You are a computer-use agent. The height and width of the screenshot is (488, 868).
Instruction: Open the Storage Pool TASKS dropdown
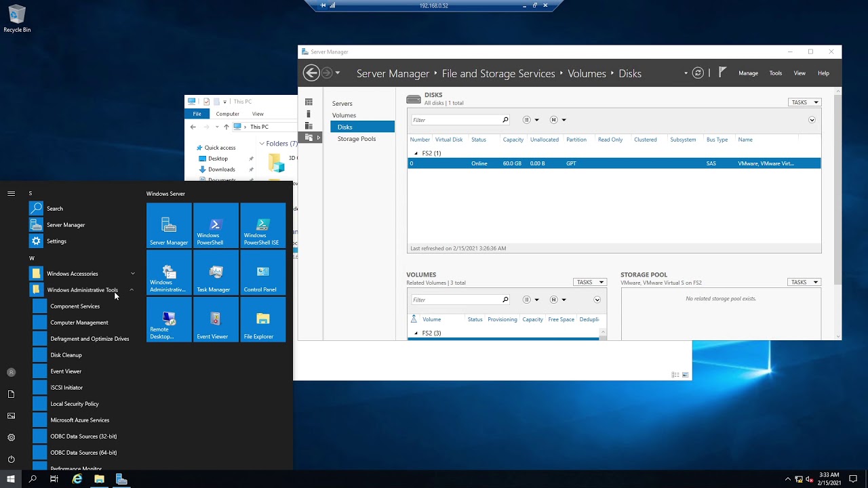(804, 282)
